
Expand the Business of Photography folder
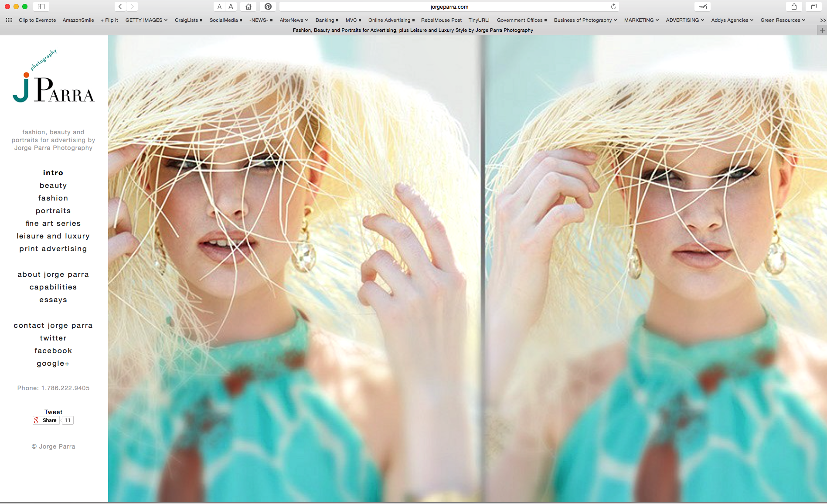[585, 20]
